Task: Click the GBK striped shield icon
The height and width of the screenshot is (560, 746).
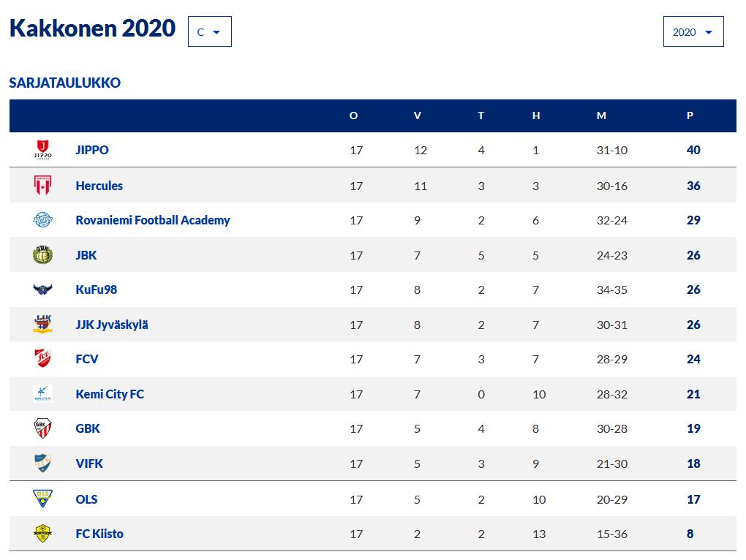Action: pyautogui.click(x=43, y=428)
